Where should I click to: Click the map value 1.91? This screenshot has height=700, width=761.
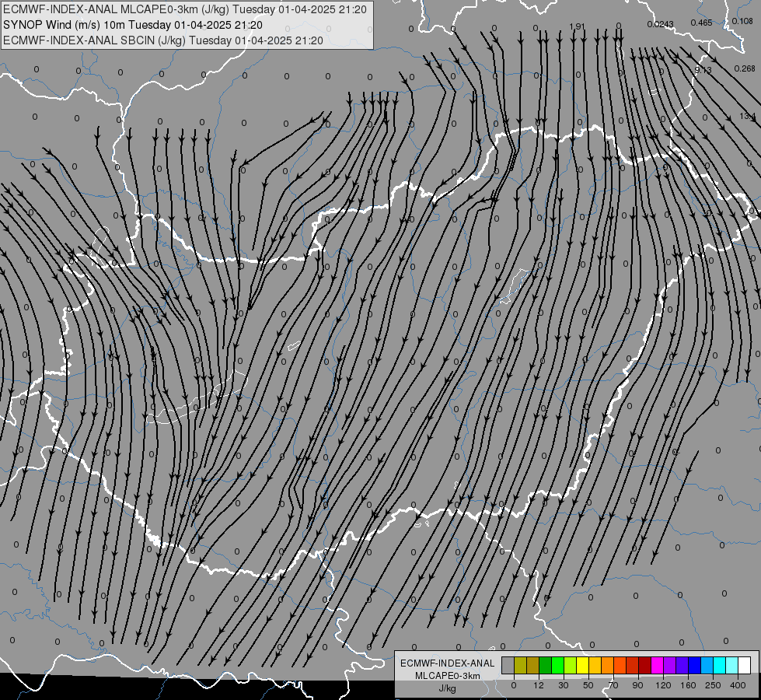click(577, 26)
